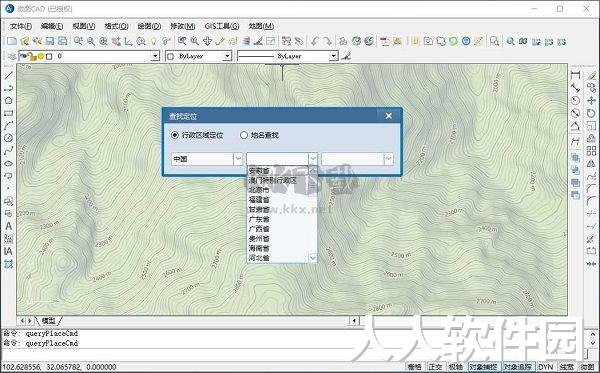Open the GIS工具(G) menu
This screenshot has width=600, height=373.
(222, 26)
